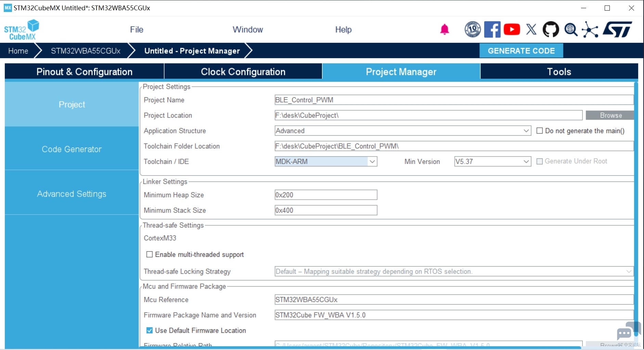The height and width of the screenshot is (350, 644).
Task: Click the GENERATE CODE button
Action: coord(521,51)
